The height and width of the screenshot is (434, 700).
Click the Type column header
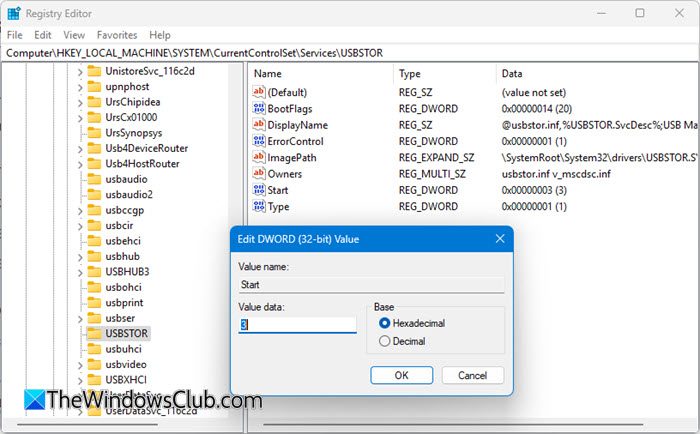coord(445,74)
